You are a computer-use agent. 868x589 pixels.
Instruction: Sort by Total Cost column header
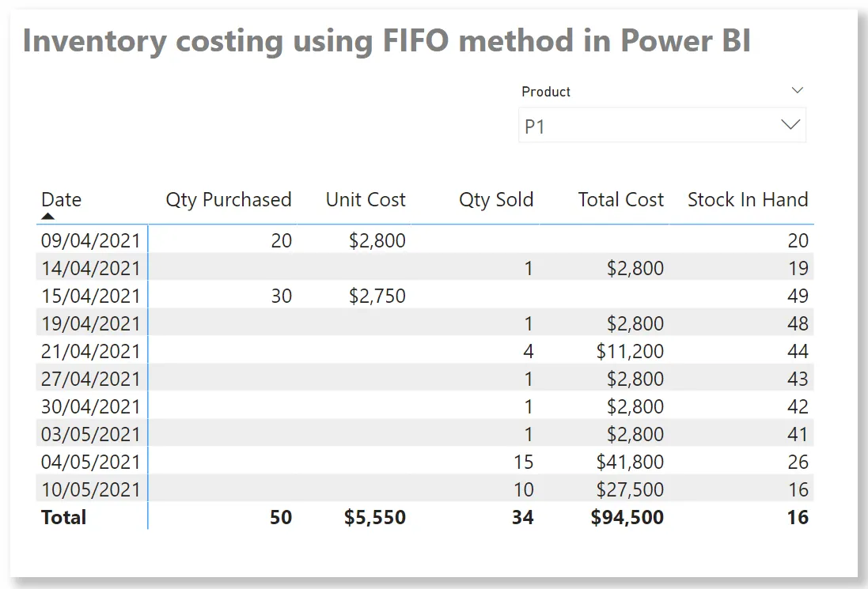tap(620, 199)
